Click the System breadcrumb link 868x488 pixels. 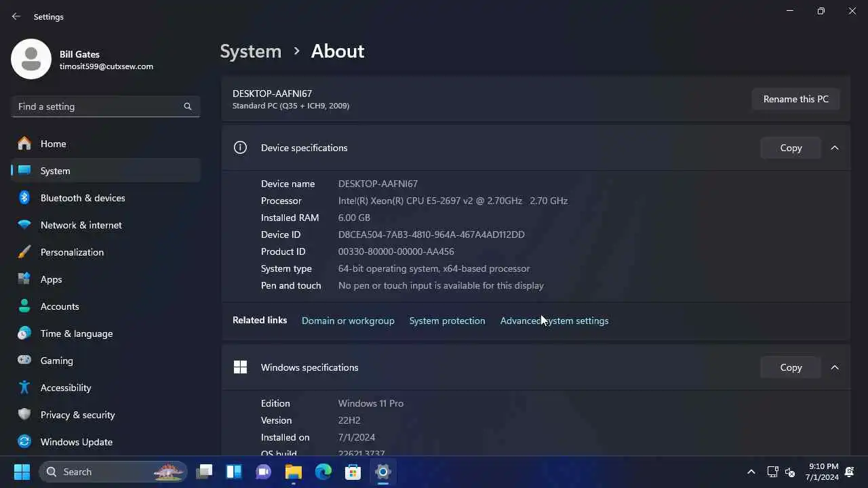[x=251, y=52]
